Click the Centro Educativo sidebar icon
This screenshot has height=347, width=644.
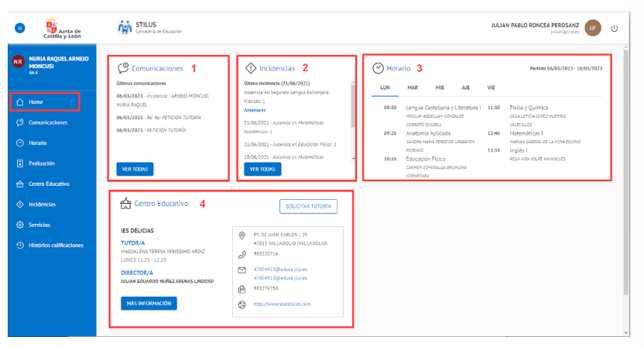[19, 184]
